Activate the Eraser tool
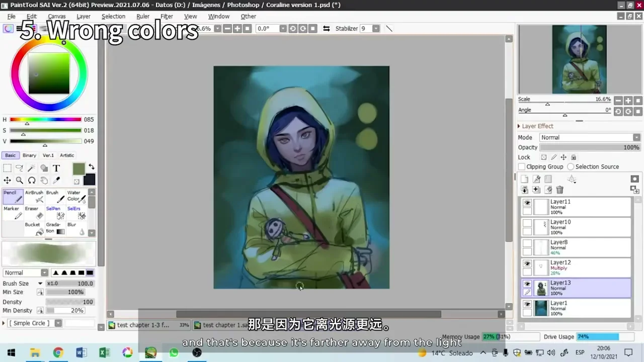Image resolution: width=644 pixels, height=362 pixels. click(34, 213)
